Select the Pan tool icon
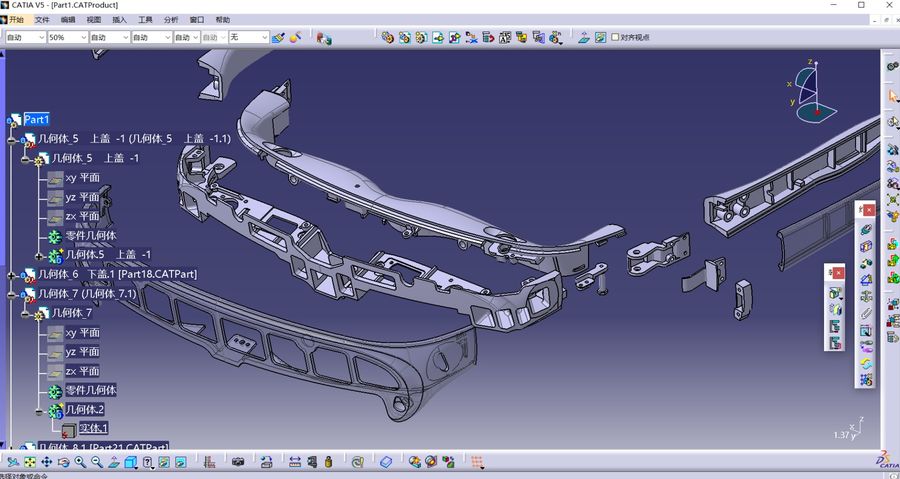This screenshot has height=479, width=900. (46, 462)
